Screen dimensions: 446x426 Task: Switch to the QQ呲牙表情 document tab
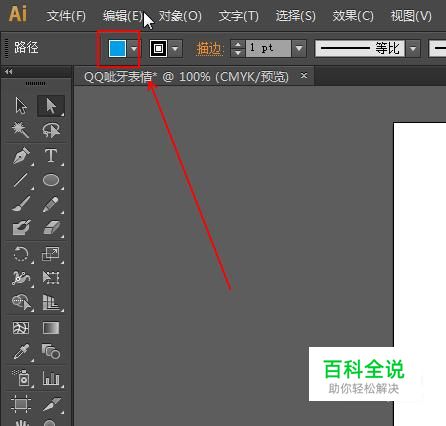pyautogui.click(x=186, y=77)
